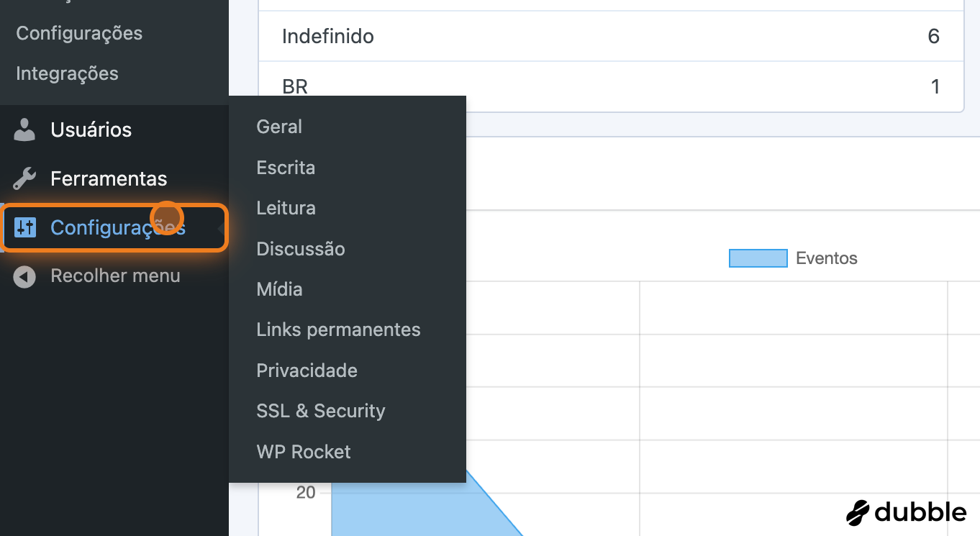Choose Mídia from the submenu
This screenshot has height=536, width=980.
[x=279, y=289]
